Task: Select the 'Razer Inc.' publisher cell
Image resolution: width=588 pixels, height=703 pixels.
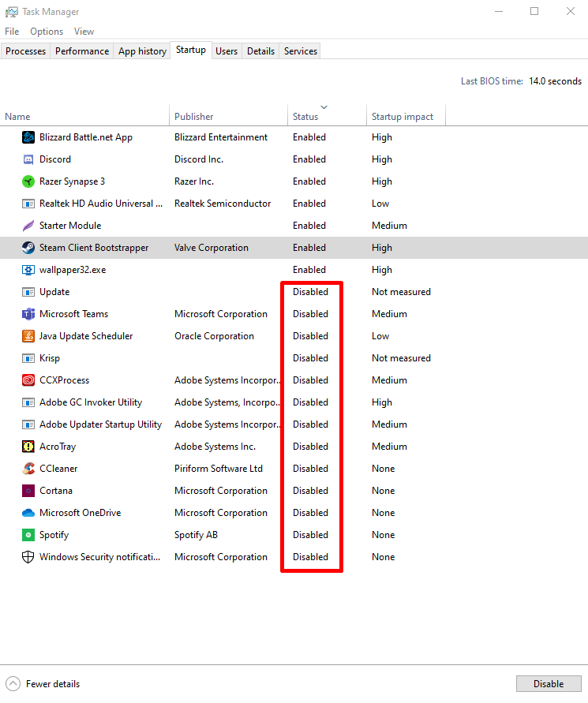Action: (194, 181)
